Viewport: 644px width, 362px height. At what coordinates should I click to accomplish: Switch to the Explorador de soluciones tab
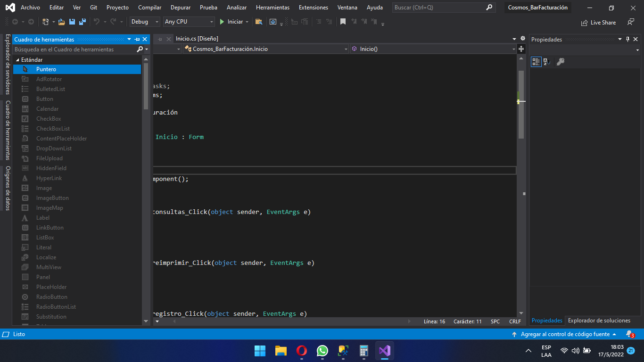tap(599, 321)
